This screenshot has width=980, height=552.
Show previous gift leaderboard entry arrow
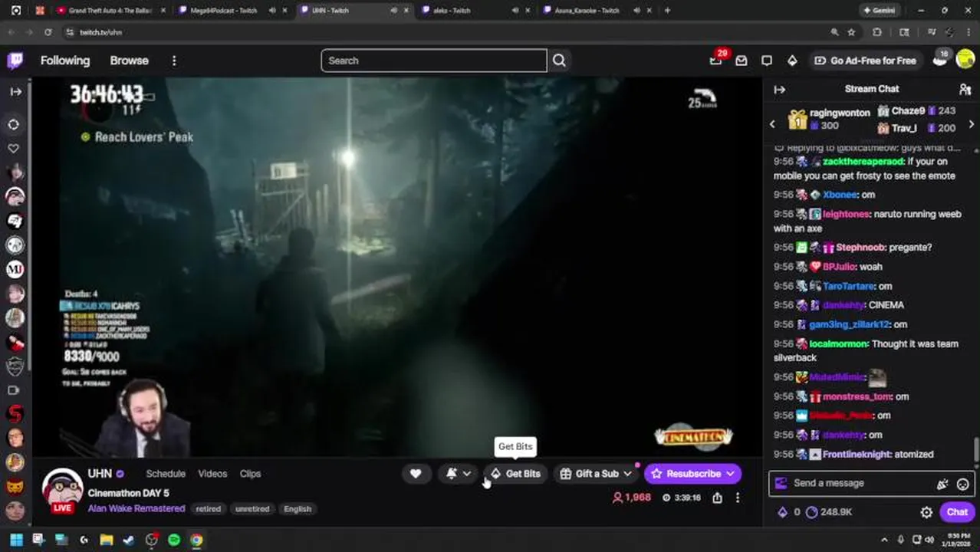tap(772, 124)
